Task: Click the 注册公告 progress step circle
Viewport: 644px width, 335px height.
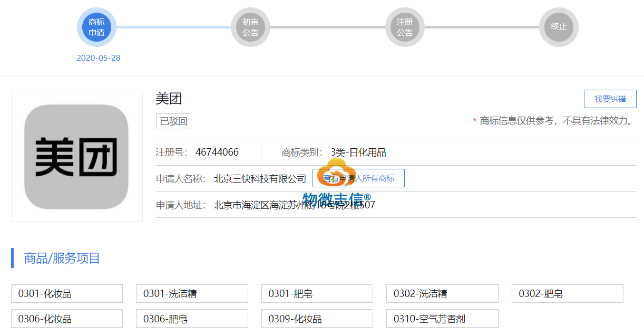Action: (405, 27)
